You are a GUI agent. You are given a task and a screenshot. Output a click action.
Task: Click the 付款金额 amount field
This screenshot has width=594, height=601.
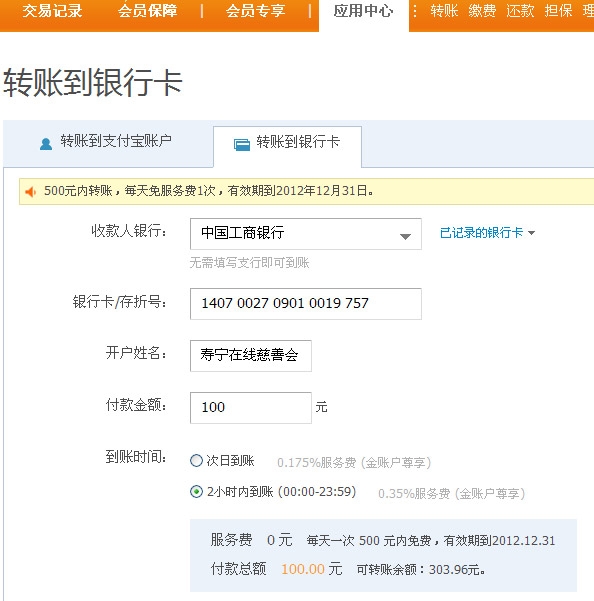[x=251, y=408]
